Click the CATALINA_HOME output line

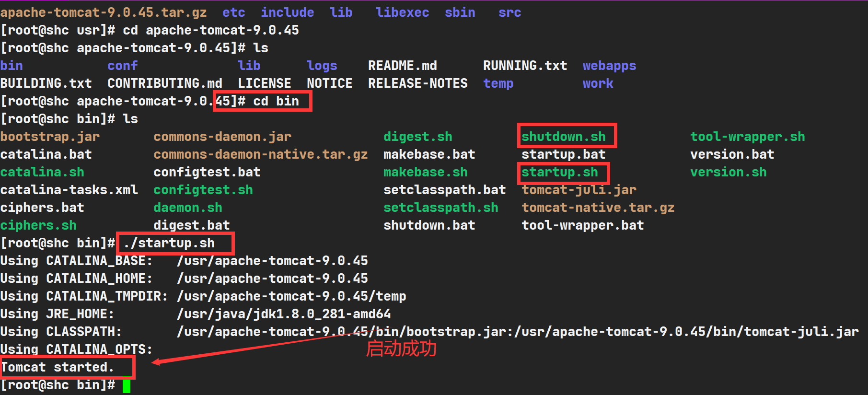pos(184,279)
